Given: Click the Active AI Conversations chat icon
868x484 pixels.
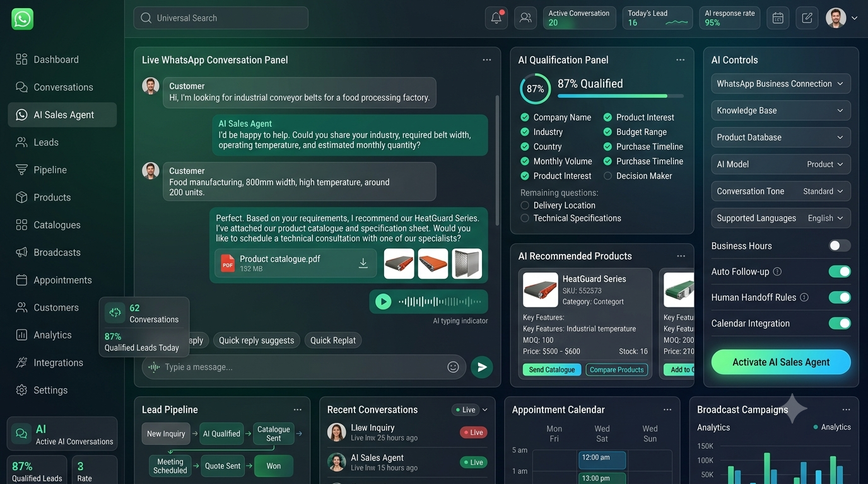Looking at the screenshot, I should point(22,434).
